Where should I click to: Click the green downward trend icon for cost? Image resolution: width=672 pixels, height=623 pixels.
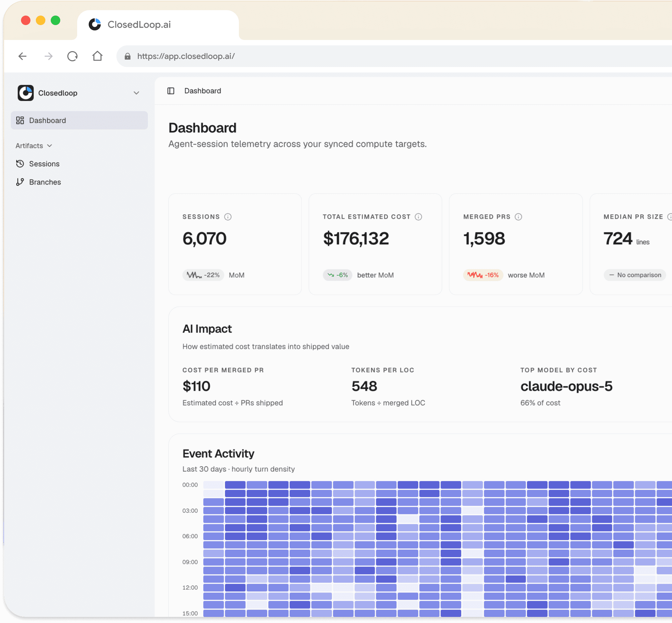click(331, 275)
